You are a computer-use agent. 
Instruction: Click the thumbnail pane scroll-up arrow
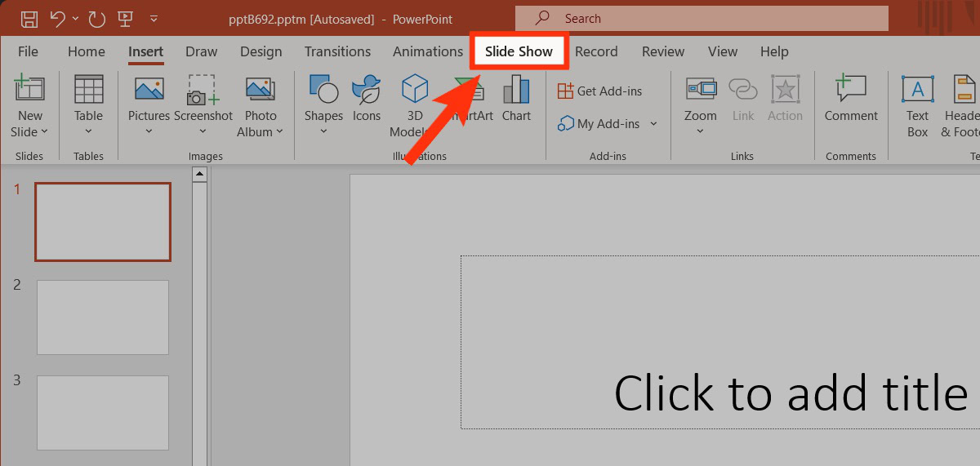point(198,174)
